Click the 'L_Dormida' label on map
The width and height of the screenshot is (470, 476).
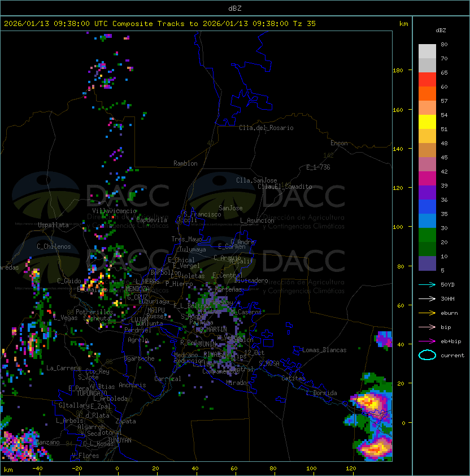(321, 393)
